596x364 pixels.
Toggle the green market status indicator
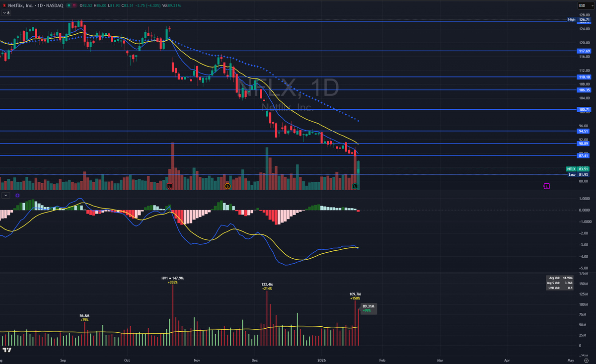70,5
